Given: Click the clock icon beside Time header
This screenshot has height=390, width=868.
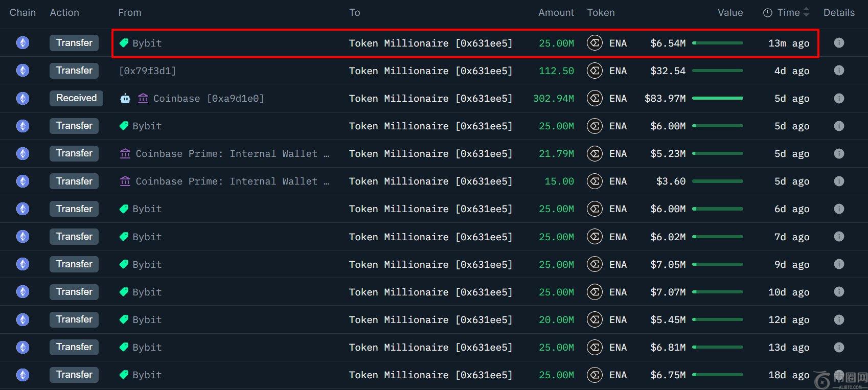Looking at the screenshot, I should pos(767,13).
